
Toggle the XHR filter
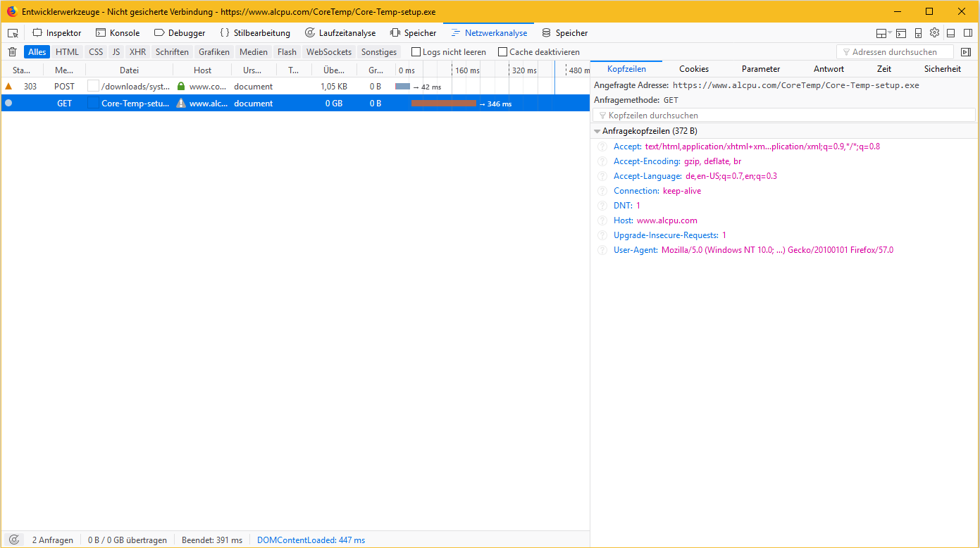(138, 52)
